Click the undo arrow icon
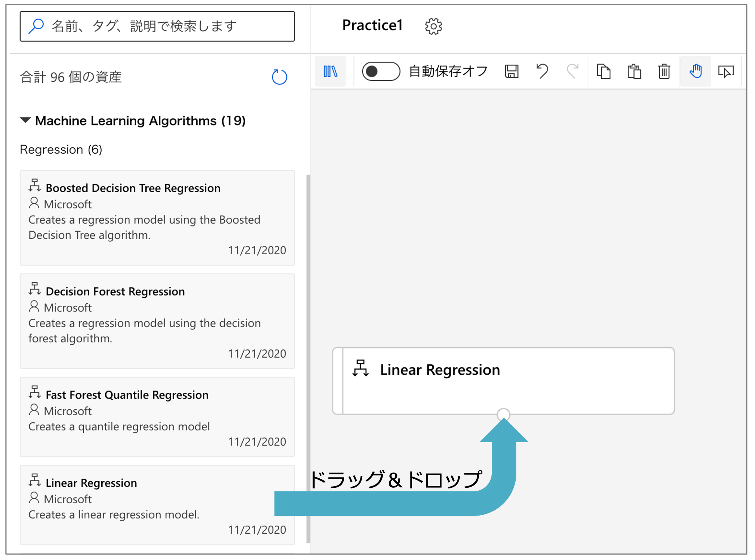 (x=542, y=71)
